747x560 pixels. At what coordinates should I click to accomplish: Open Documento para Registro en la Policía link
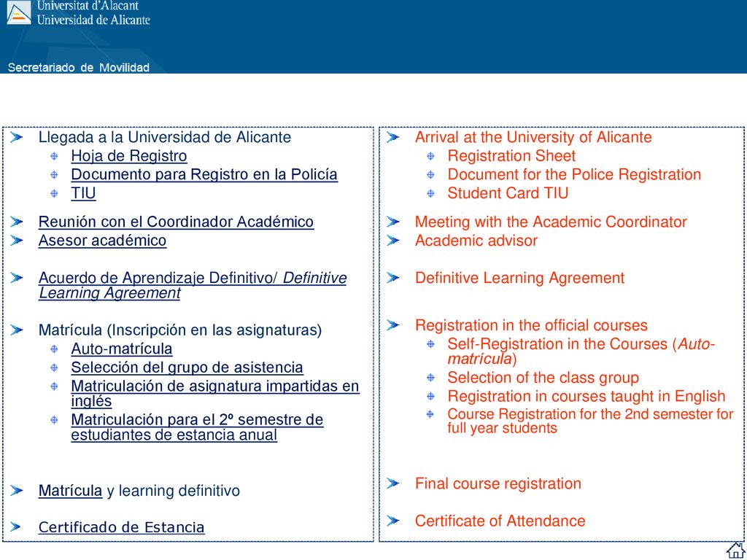pos(204,175)
